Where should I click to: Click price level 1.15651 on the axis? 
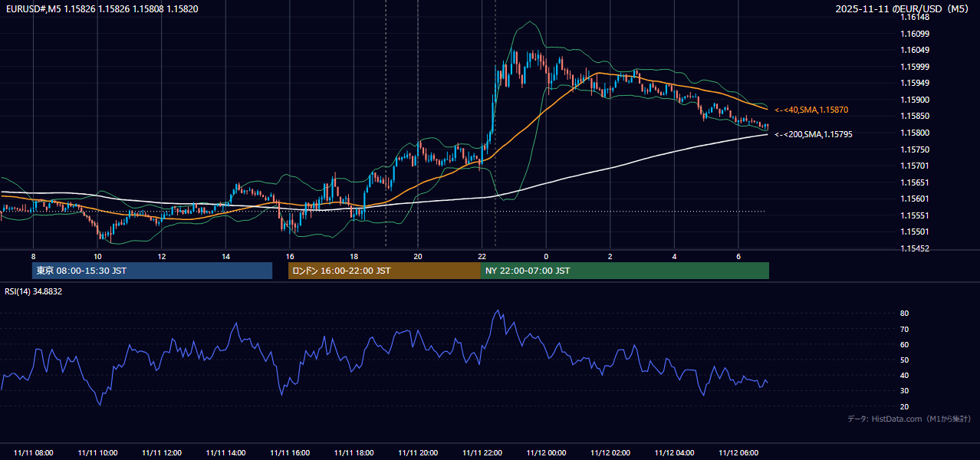point(915,182)
